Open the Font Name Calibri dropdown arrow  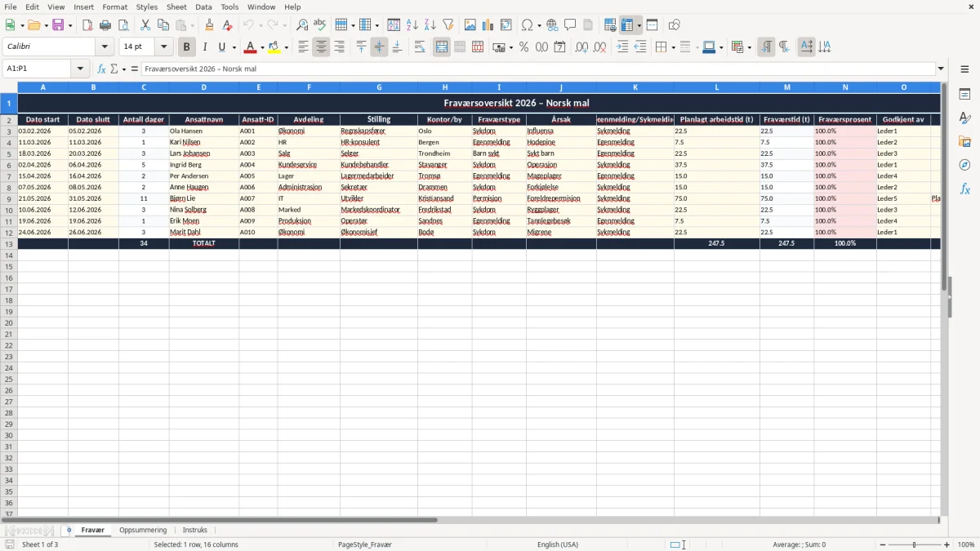click(x=105, y=47)
